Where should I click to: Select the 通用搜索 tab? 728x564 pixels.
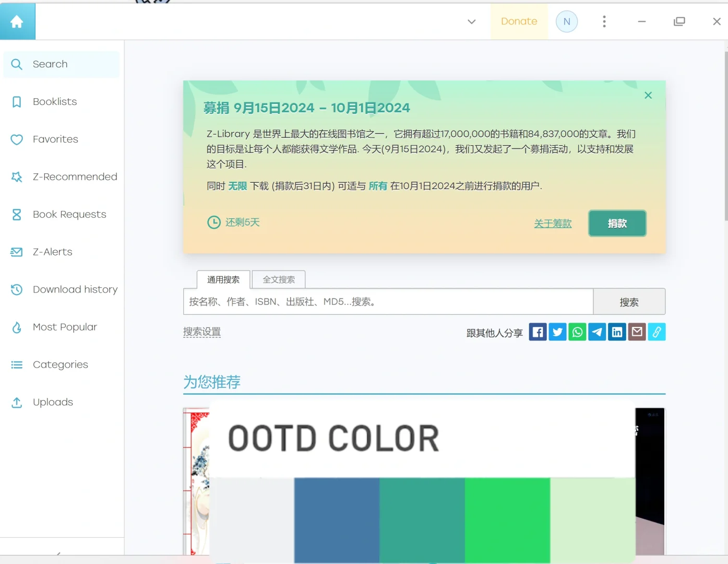(x=223, y=279)
